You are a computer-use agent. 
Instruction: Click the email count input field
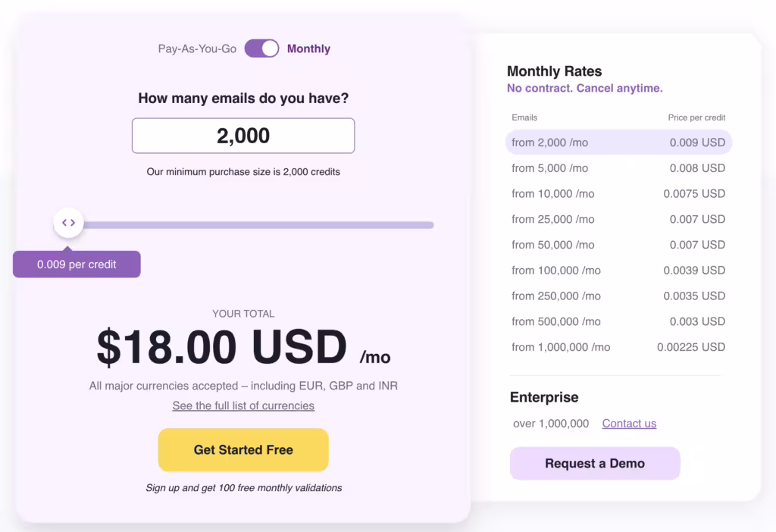(x=243, y=136)
